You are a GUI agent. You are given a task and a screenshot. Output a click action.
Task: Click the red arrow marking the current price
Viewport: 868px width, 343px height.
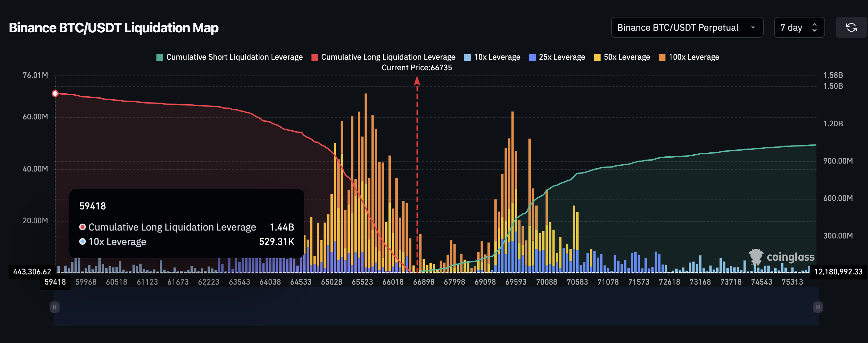(x=417, y=82)
